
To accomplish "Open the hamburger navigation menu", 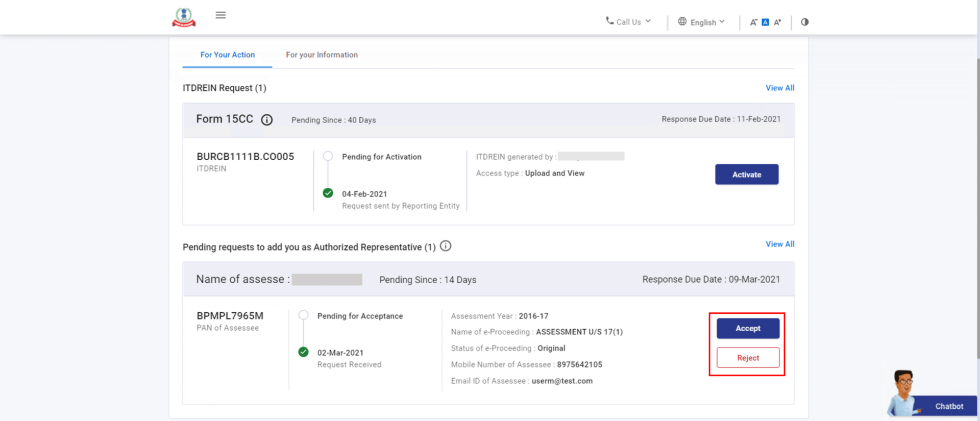I will (x=220, y=15).
